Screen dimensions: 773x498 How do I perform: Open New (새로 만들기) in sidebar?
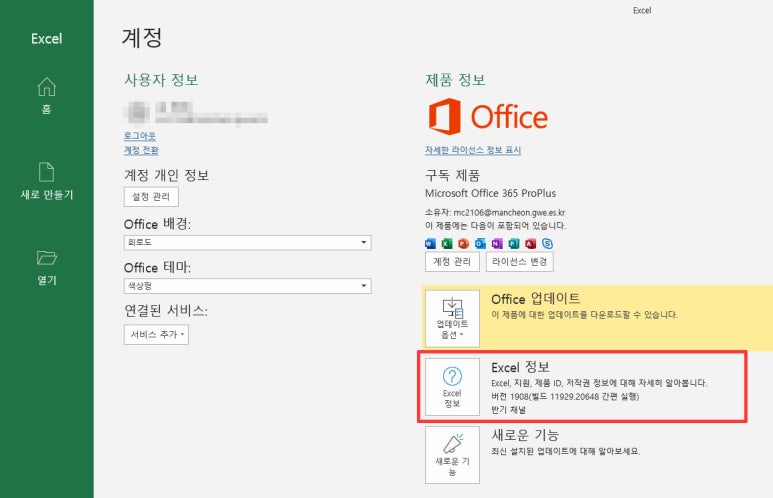(46, 181)
